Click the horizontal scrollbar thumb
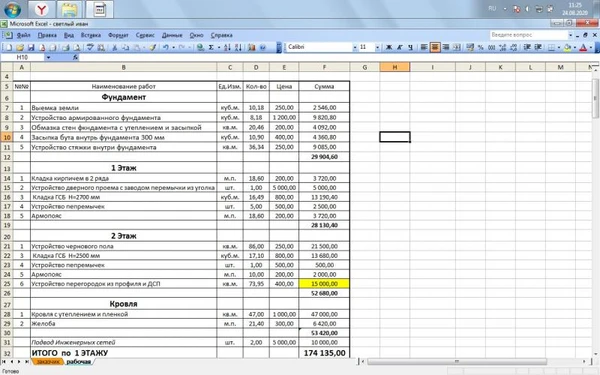The height and width of the screenshot is (375, 600). point(457,361)
